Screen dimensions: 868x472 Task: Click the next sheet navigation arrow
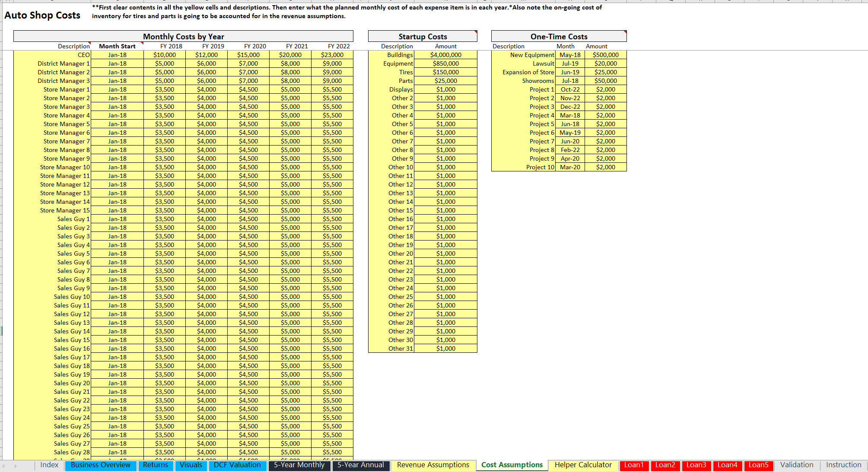16,466
